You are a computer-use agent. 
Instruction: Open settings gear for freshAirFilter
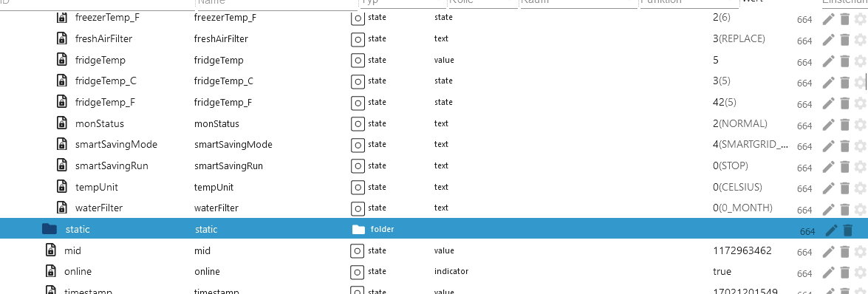pos(860,41)
